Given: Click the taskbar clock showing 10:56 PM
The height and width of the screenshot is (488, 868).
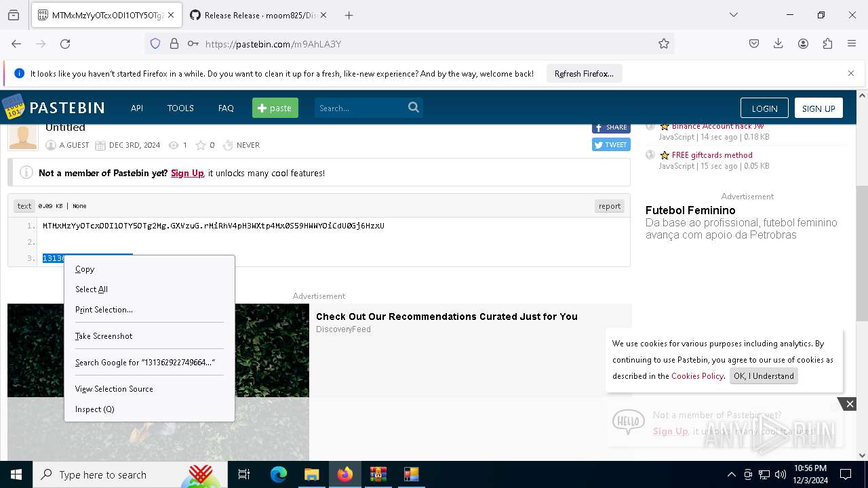Looking at the screenshot, I should click(810, 474).
